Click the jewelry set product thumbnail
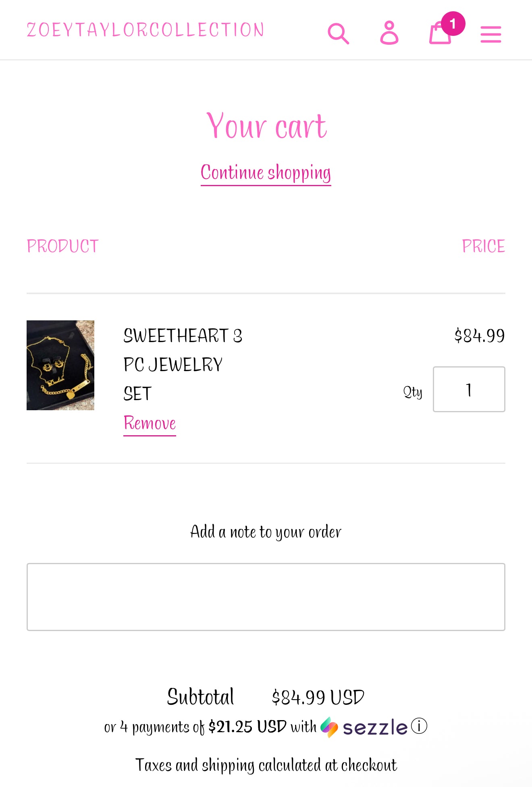 click(x=60, y=365)
